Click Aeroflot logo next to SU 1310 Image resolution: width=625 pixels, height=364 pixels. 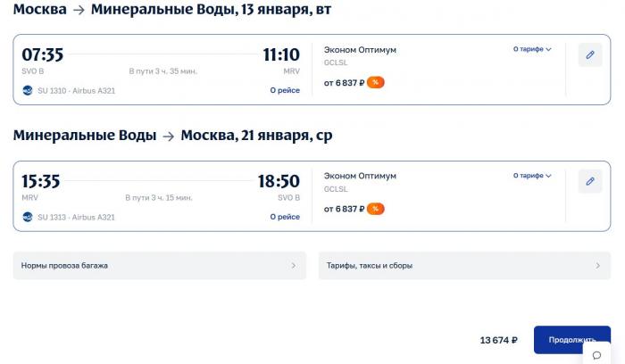click(x=29, y=91)
